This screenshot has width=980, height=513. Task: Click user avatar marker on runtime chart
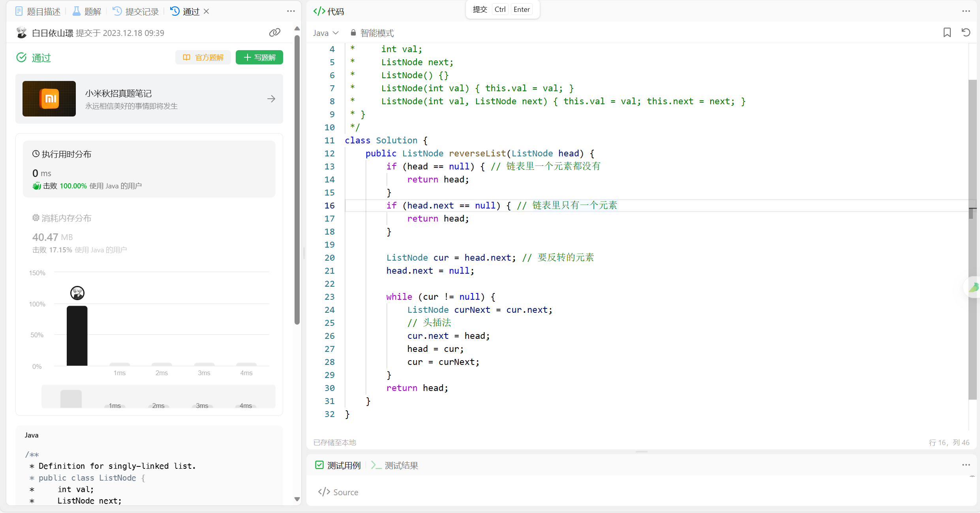point(77,293)
